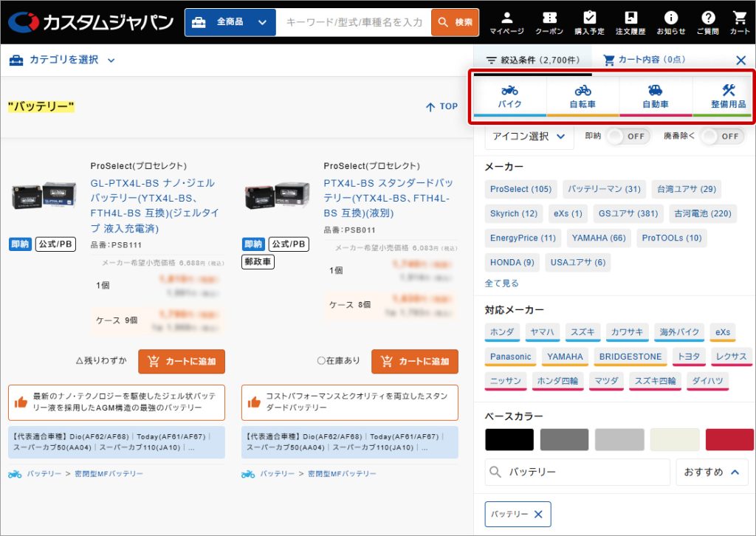This screenshot has height=536, width=756.
Task: Open PTX4L-BS product thumbnail image
Action: click(278, 195)
